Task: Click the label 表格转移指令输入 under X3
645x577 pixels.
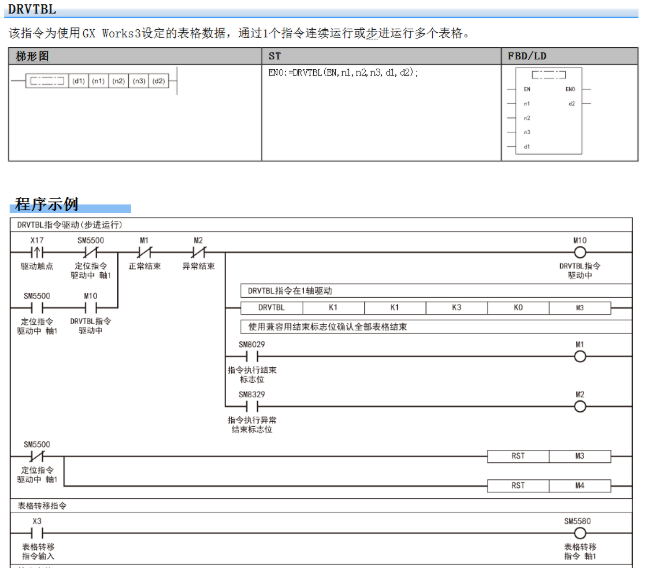Action: click(x=38, y=552)
